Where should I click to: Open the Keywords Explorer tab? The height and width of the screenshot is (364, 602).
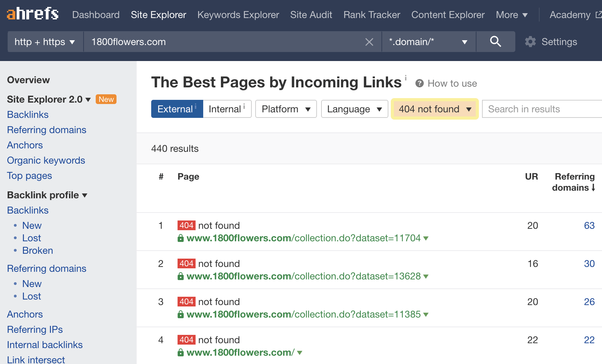click(238, 15)
